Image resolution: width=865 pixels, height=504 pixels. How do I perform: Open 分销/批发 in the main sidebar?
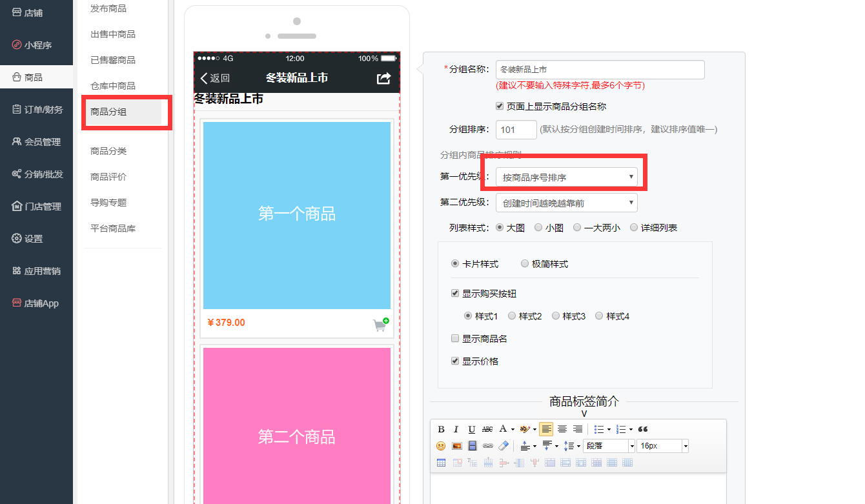pos(37,174)
